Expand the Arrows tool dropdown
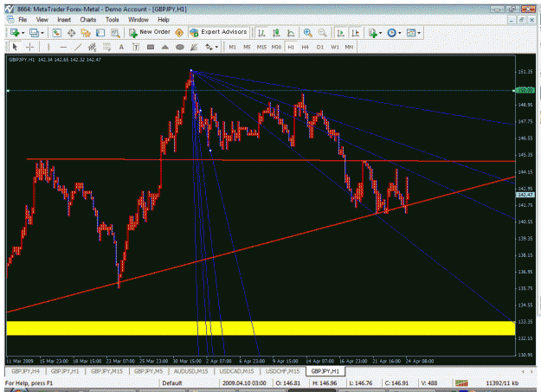This screenshot has height=392, width=541. tap(216, 47)
